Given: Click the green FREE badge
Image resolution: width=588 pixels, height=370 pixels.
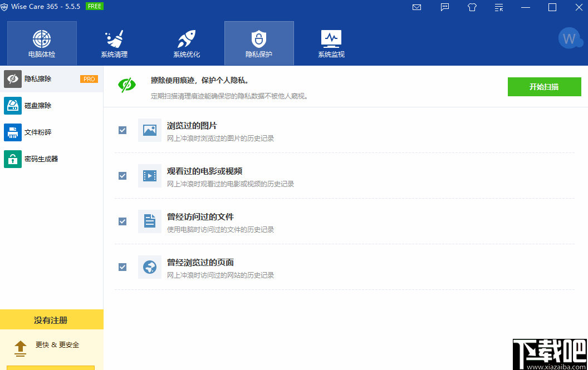Looking at the screenshot, I should 95,6.
